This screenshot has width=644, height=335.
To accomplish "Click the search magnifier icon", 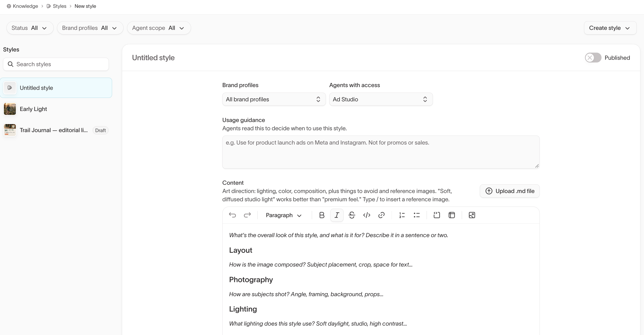I will [x=11, y=64].
